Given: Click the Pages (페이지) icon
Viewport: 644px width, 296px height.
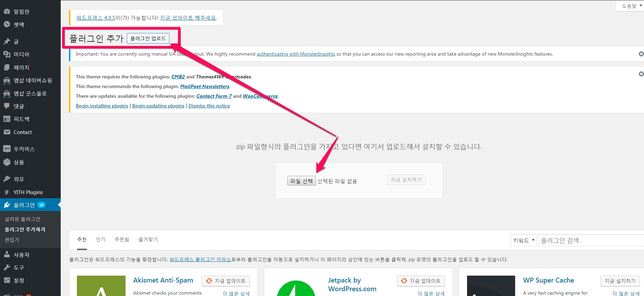Looking at the screenshot, I should pyautogui.click(x=7, y=67).
